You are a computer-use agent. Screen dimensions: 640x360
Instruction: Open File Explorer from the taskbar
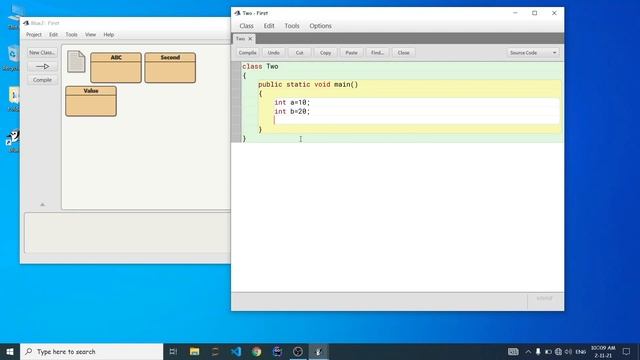click(194, 351)
